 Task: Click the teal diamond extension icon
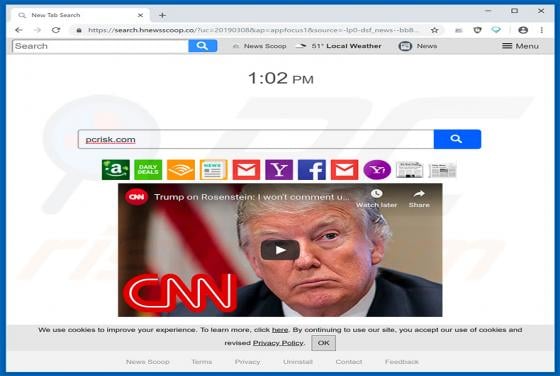(x=496, y=30)
